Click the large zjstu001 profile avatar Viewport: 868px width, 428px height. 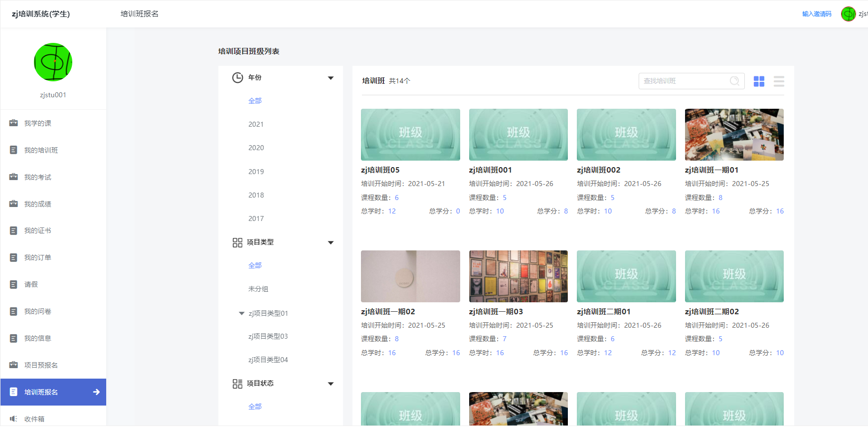[x=53, y=62]
